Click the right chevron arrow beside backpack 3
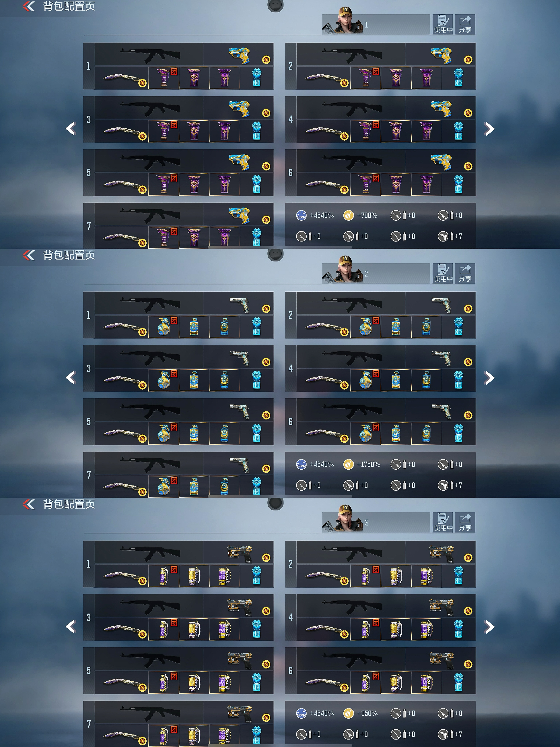 [489, 627]
